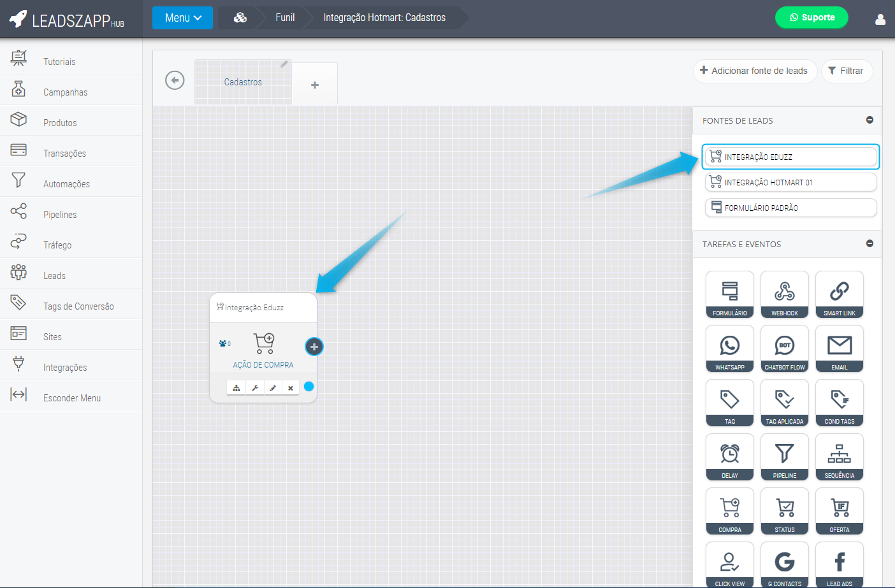Select the Cond Tags block
Image resolution: width=895 pixels, height=588 pixels.
click(839, 403)
